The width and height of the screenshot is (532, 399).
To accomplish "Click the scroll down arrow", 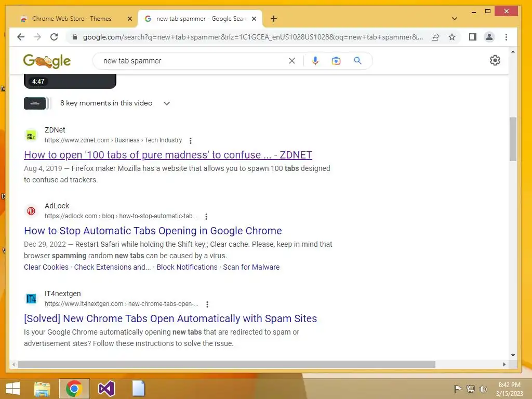I will pyautogui.click(x=513, y=355).
